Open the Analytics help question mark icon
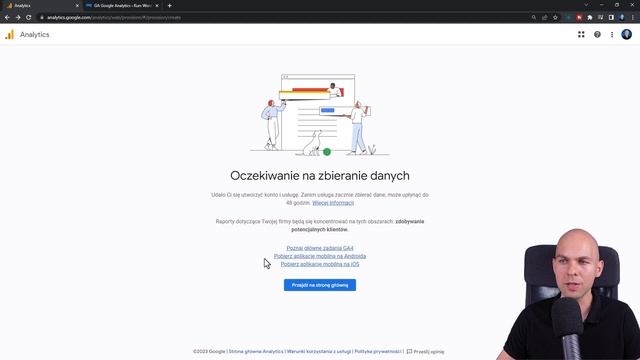This screenshot has width=640, height=360. tap(597, 35)
